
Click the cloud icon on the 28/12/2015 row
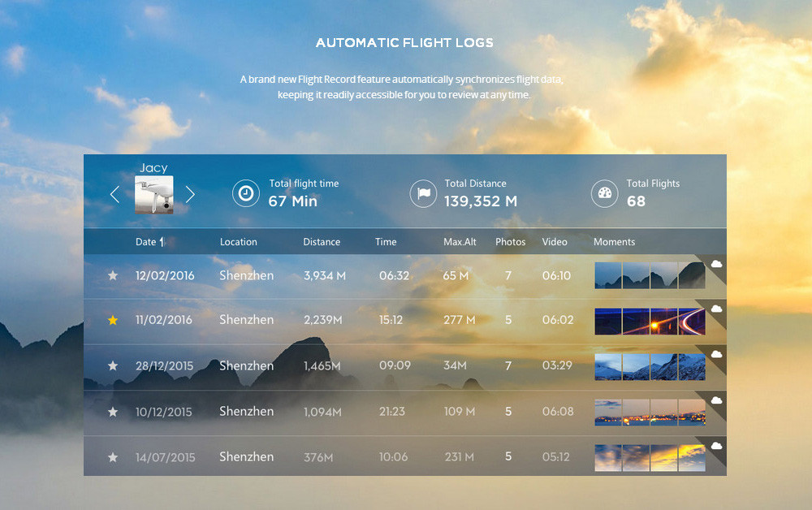click(717, 355)
